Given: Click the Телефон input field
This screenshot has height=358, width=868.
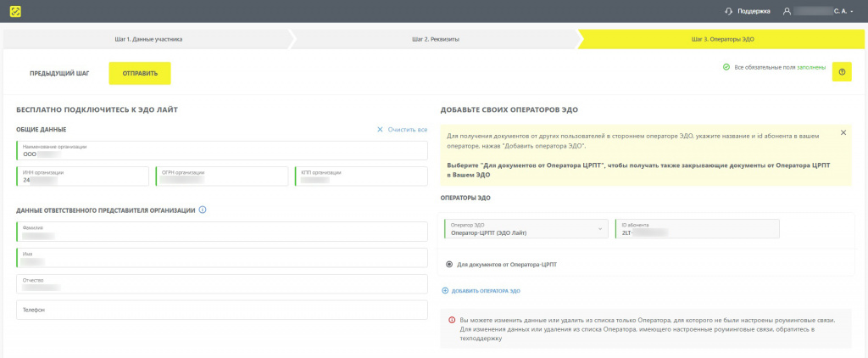Looking at the screenshot, I should (222, 310).
